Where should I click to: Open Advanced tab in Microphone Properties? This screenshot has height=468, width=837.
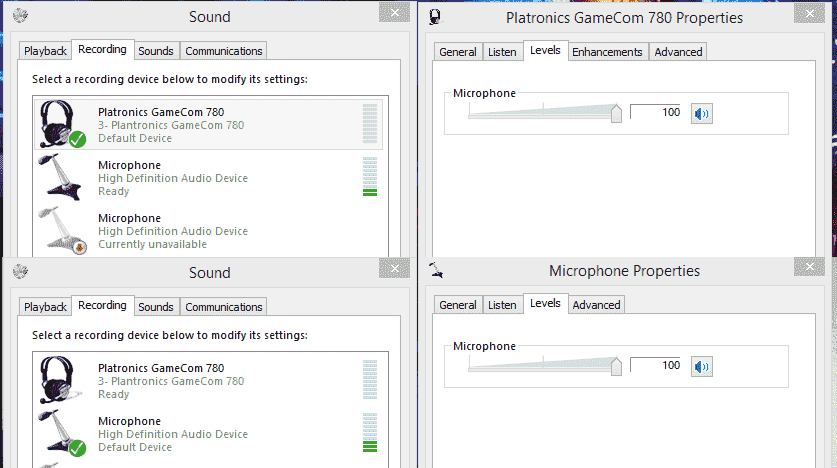(597, 305)
